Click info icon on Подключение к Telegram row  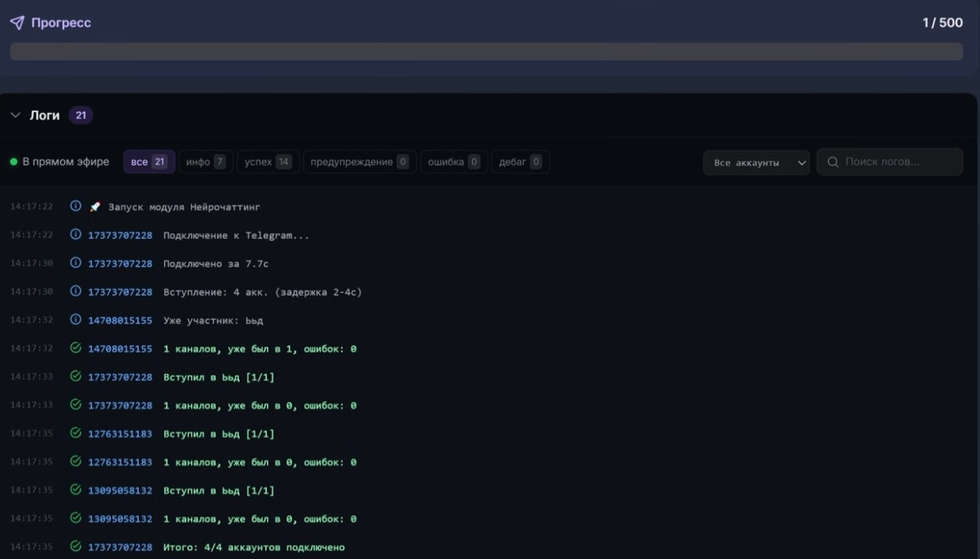pyautogui.click(x=76, y=235)
